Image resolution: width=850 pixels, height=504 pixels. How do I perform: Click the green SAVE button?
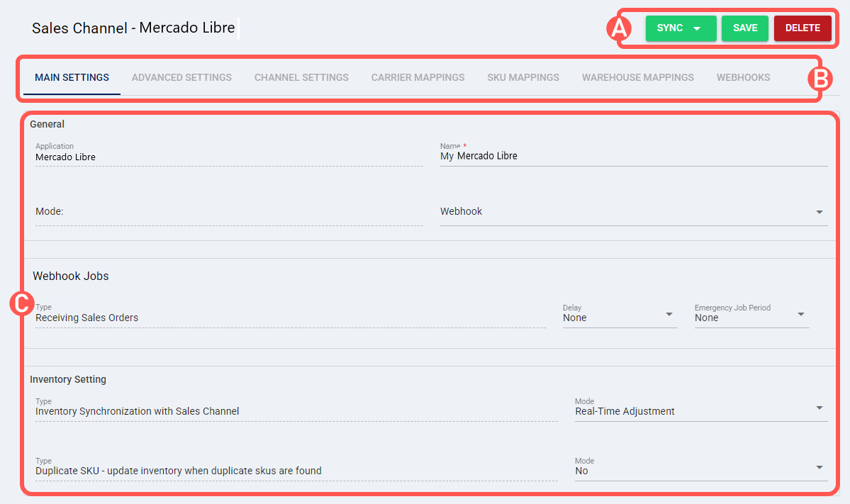[x=745, y=28]
